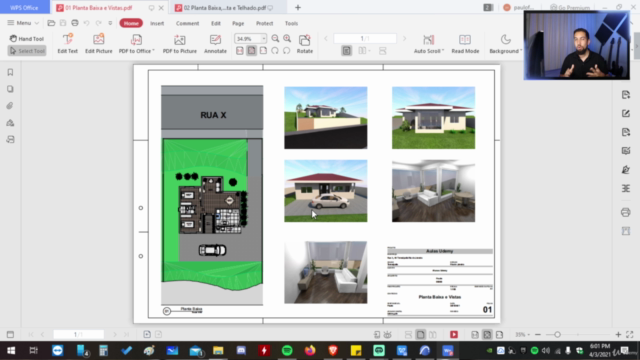640x360 pixels.
Task: Switch to continuous scroll layout in toolbar
Action: coord(382,51)
